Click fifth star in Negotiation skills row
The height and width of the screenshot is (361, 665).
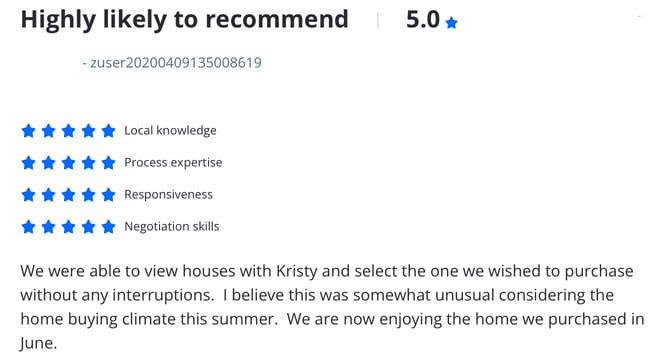coord(109,227)
